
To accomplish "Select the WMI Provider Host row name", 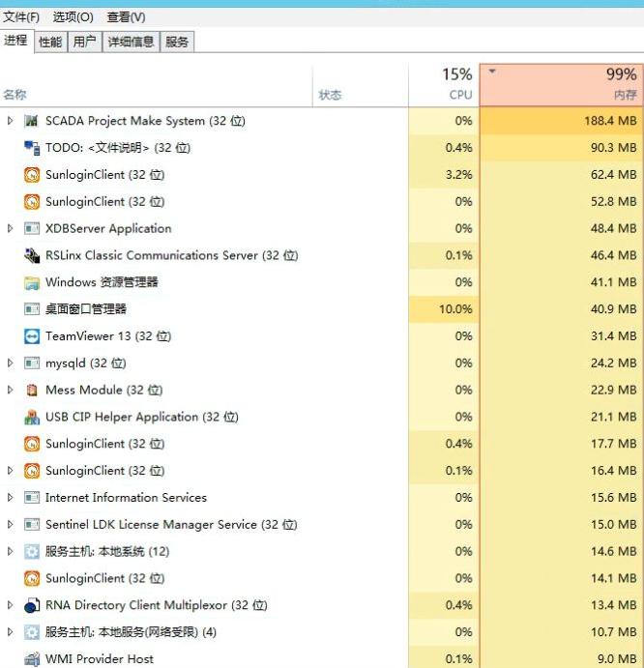I will (100, 659).
